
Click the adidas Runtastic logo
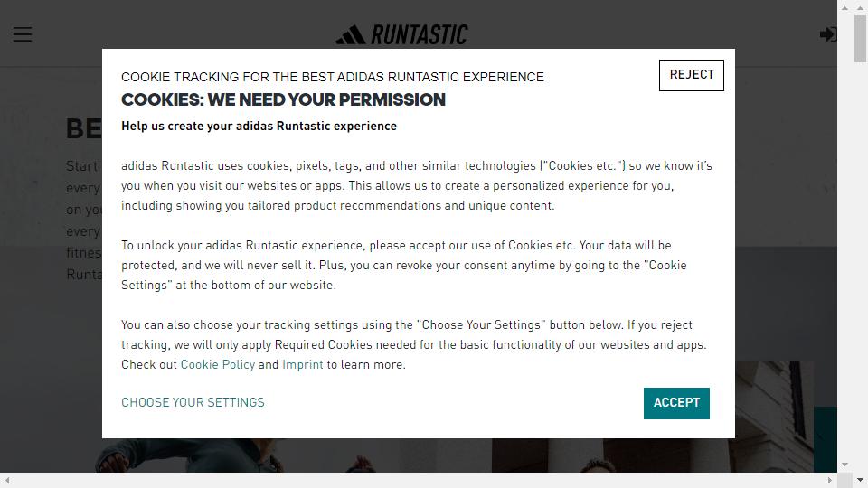[402, 35]
